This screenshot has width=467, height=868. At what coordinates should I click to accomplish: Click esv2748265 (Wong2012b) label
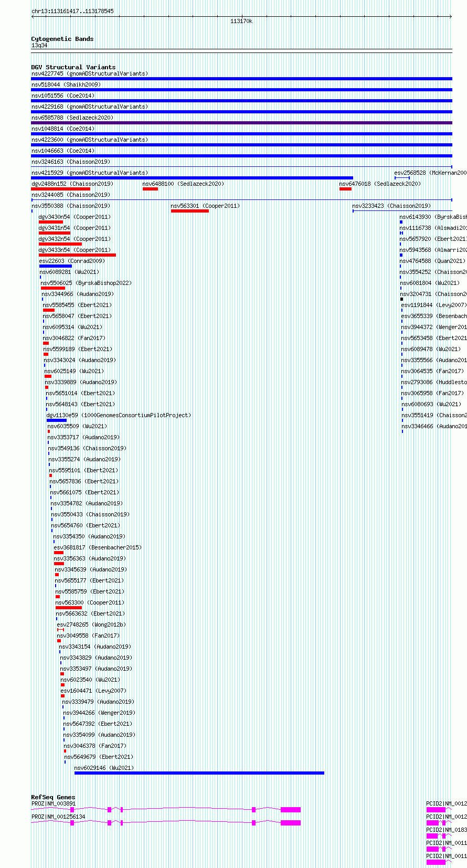[91, 624]
